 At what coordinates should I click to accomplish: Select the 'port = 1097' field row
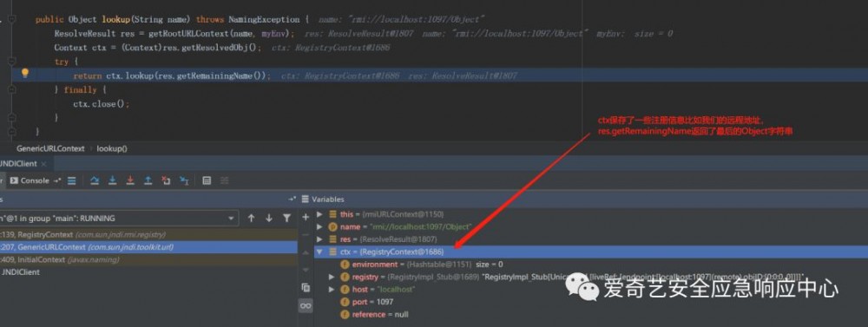pos(590,302)
